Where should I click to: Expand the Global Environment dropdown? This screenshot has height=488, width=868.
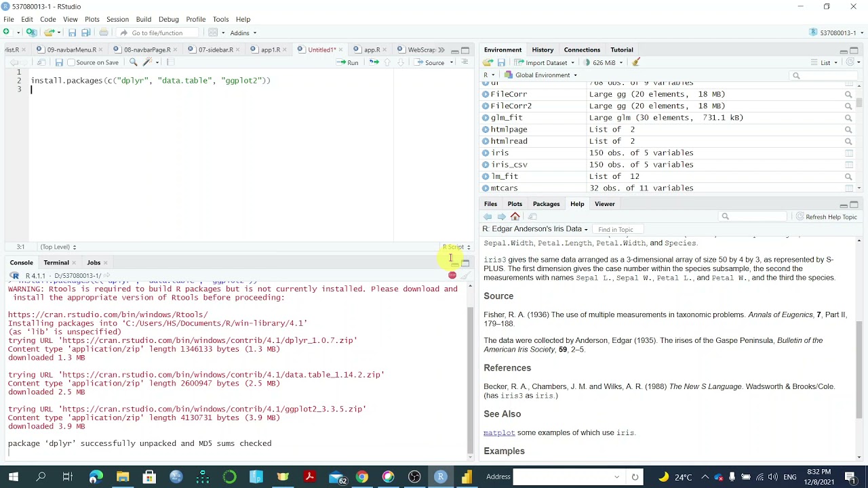(x=541, y=75)
